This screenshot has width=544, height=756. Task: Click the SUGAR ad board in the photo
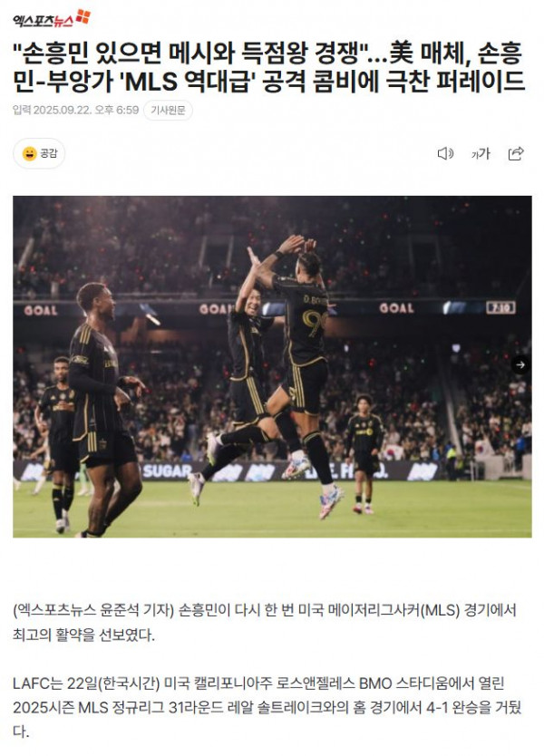pyautogui.click(x=167, y=471)
